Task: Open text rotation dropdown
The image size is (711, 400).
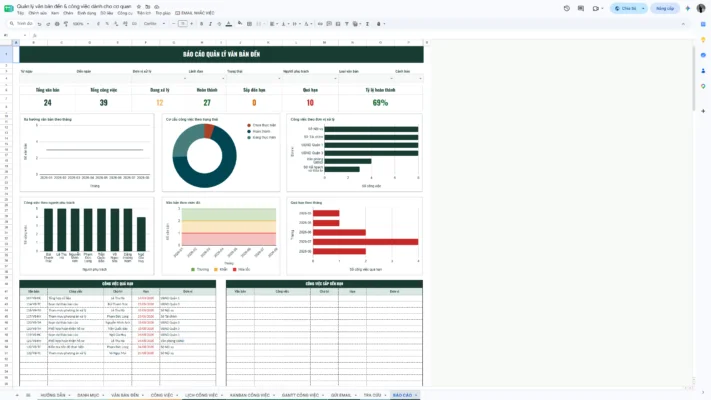Action: click(307, 24)
